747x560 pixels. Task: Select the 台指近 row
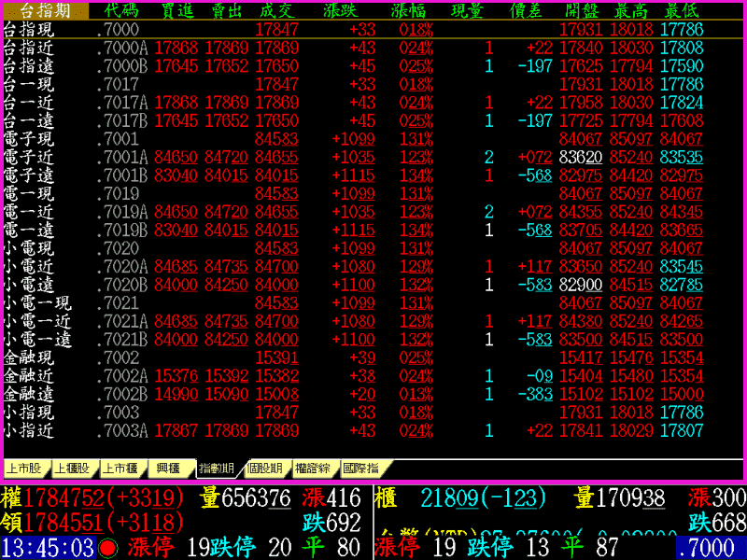28,48
